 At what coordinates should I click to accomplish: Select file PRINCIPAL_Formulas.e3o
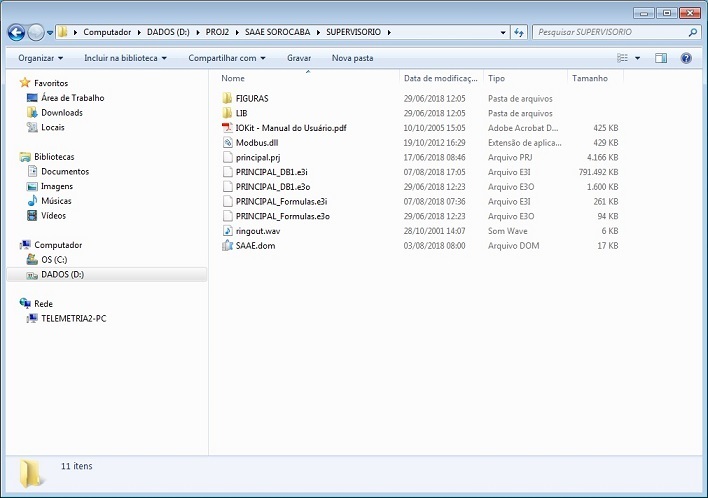tap(283, 216)
